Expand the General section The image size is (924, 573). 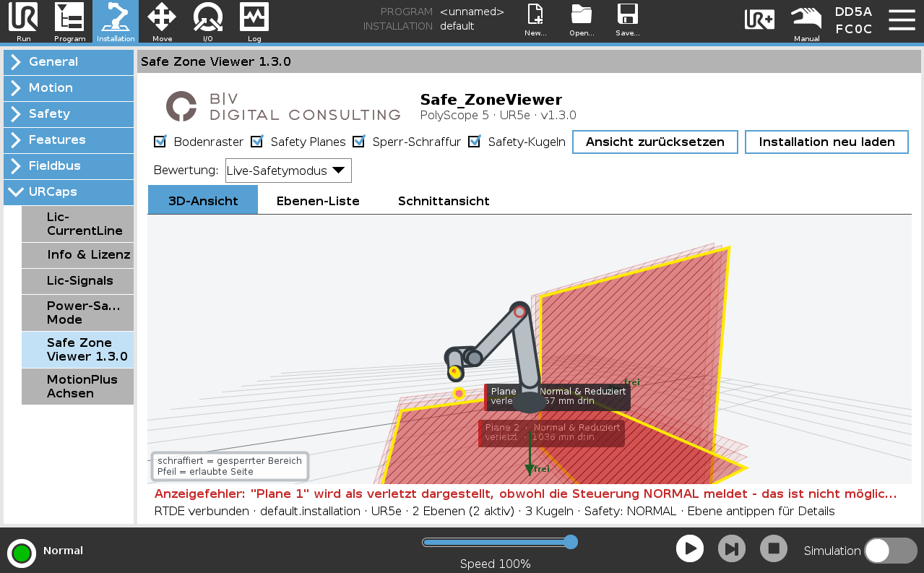point(69,62)
